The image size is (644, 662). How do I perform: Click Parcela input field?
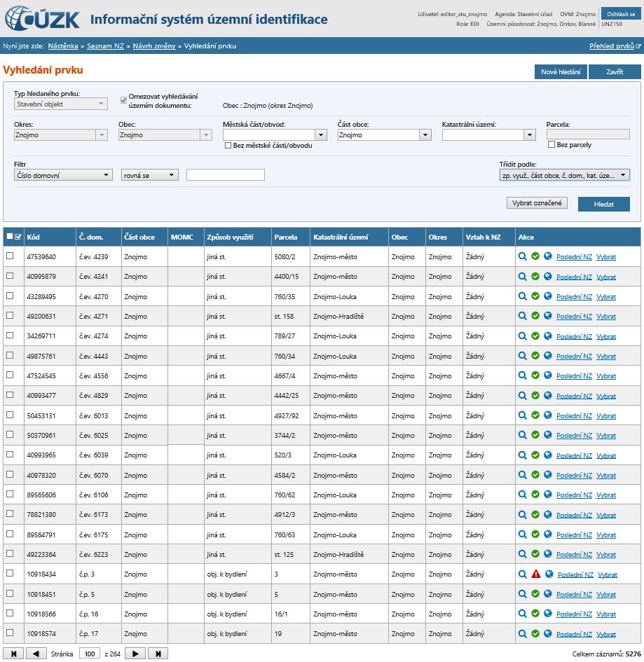[x=588, y=135]
